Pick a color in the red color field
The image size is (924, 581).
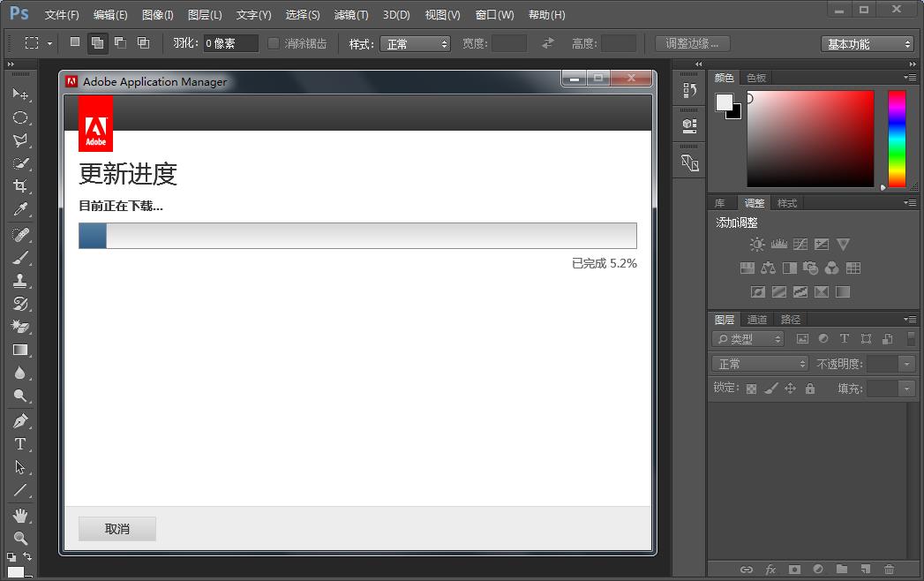click(810, 140)
